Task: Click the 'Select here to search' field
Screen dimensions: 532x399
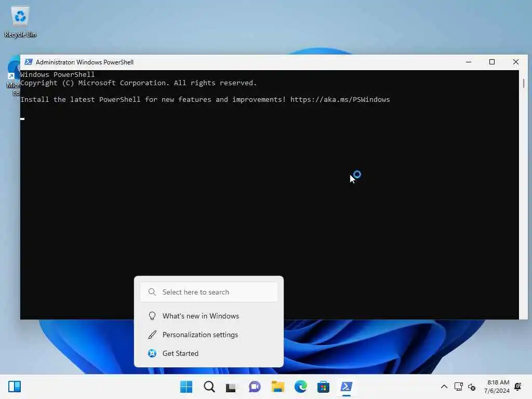Action: [209, 292]
